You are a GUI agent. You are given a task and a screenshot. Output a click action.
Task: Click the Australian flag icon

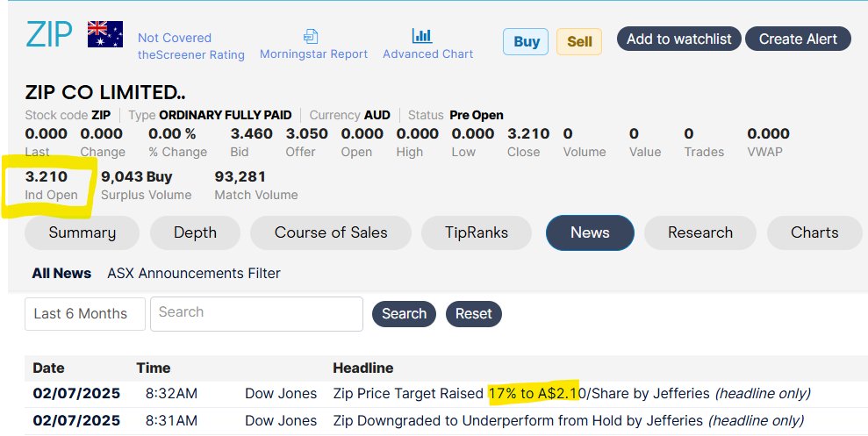105,34
